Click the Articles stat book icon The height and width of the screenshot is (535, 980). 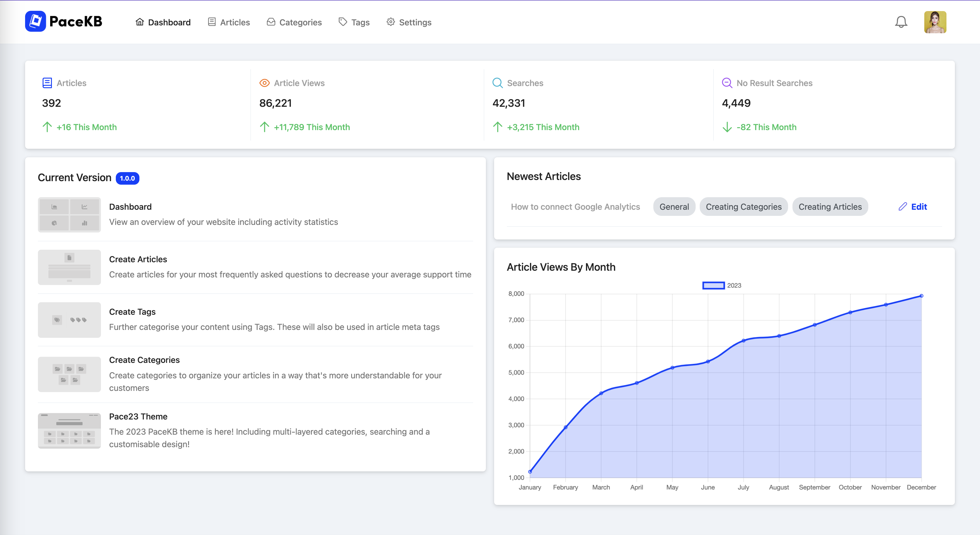(47, 83)
